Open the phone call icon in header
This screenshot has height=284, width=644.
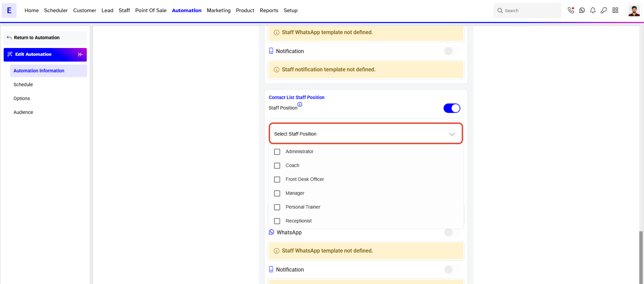click(571, 10)
